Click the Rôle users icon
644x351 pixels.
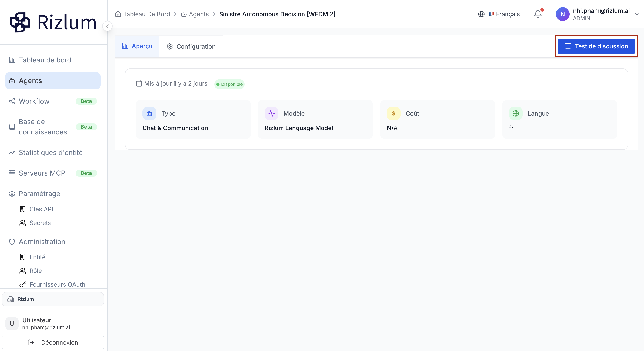tap(23, 271)
